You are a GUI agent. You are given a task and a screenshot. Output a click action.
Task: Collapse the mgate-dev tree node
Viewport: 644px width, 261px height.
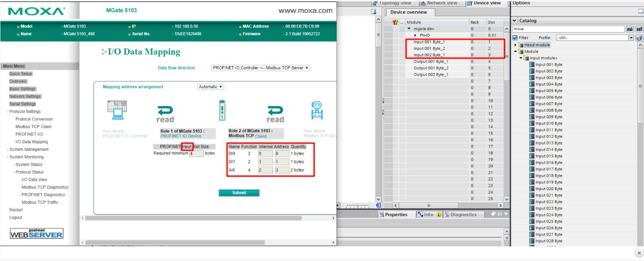tap(409, 29)
